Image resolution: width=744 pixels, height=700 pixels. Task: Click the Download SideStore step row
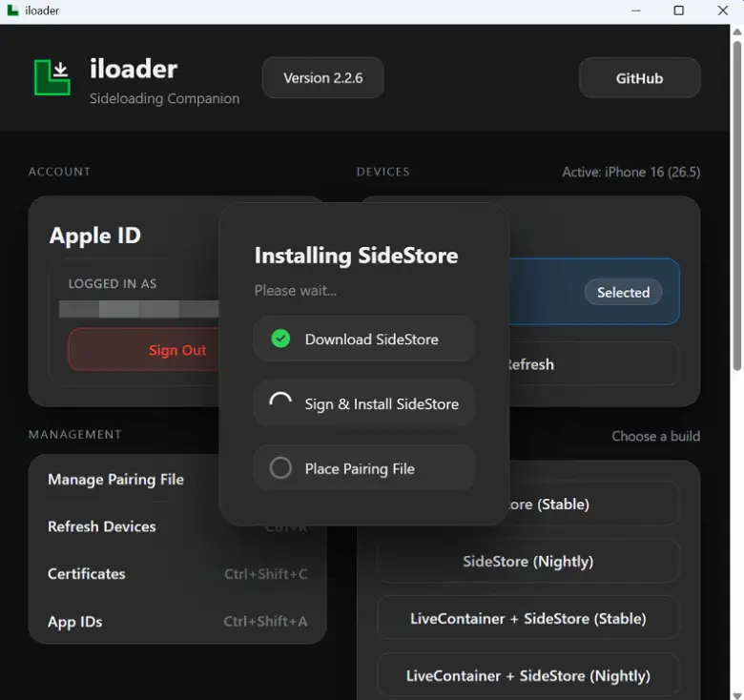(364, 339)
